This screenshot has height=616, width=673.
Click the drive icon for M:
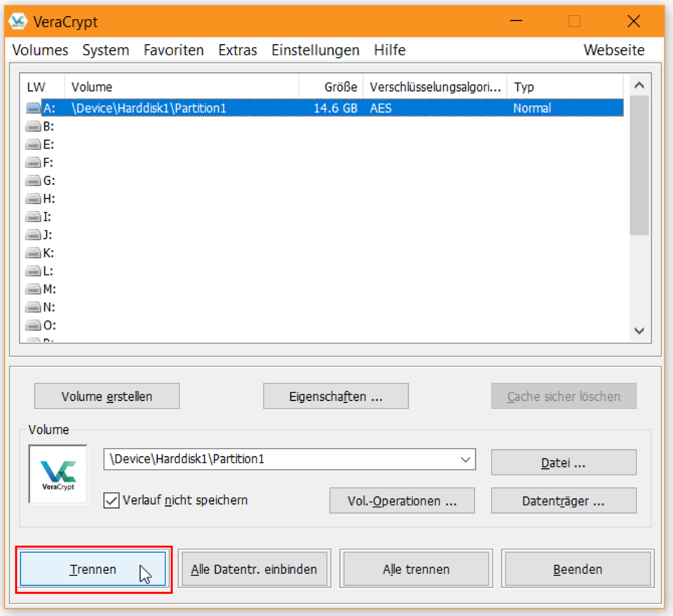[34, 289]
